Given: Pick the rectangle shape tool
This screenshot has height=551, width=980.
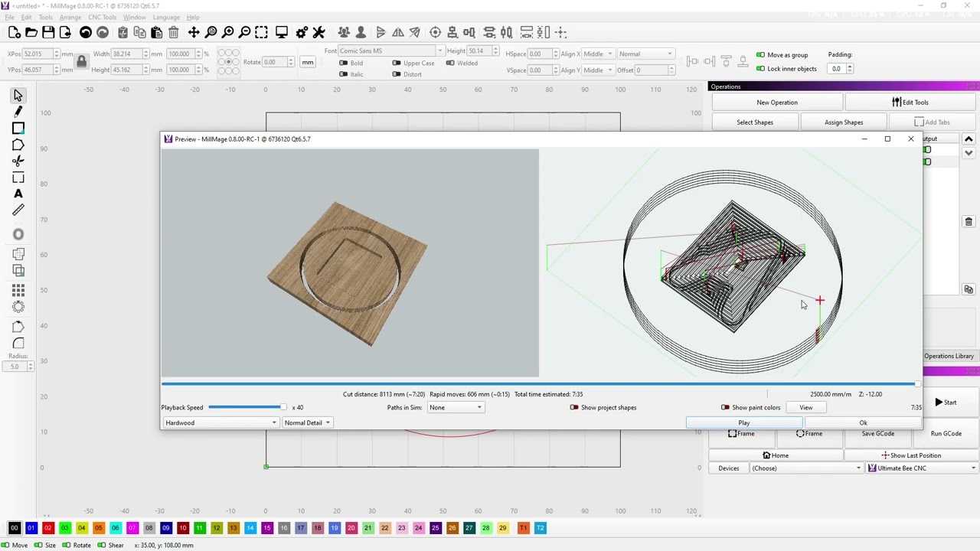Looking at the screenshot, I should tap(18, 128).
